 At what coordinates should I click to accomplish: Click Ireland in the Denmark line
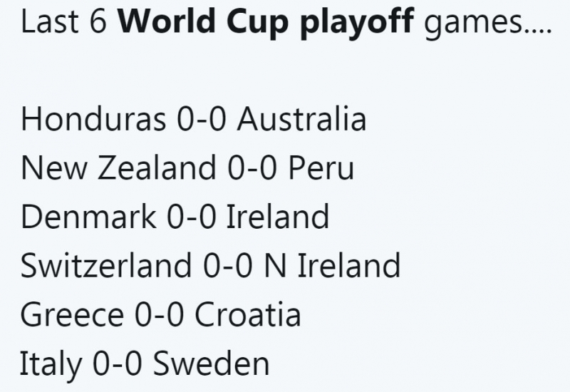click(x=277, y=217)
